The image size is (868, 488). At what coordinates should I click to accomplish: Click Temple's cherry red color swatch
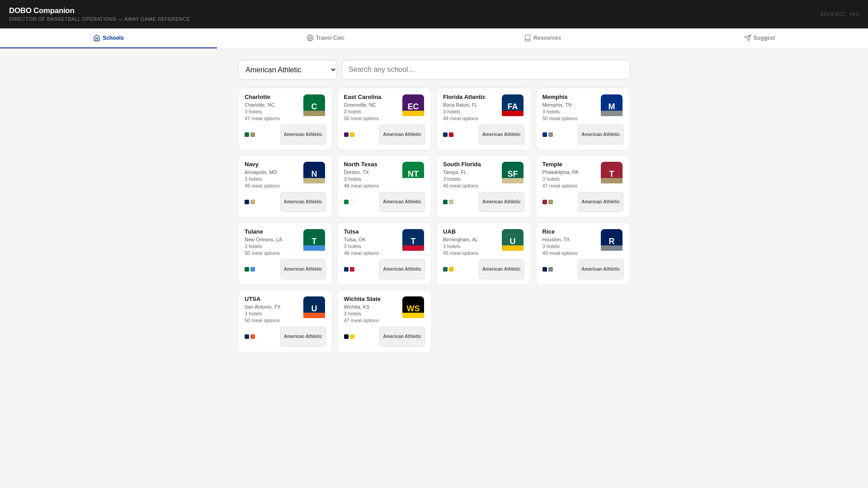coord(545,202)
